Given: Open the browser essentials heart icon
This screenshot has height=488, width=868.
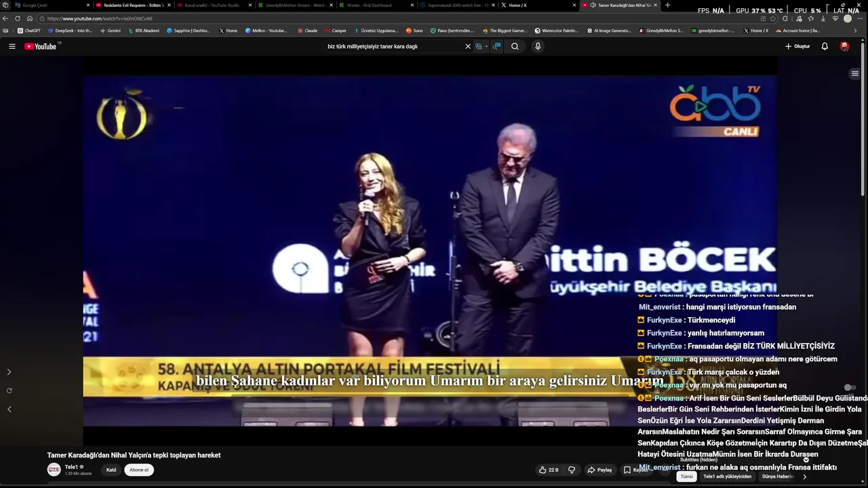Looking at the screenshot, I should pos(835,18).
